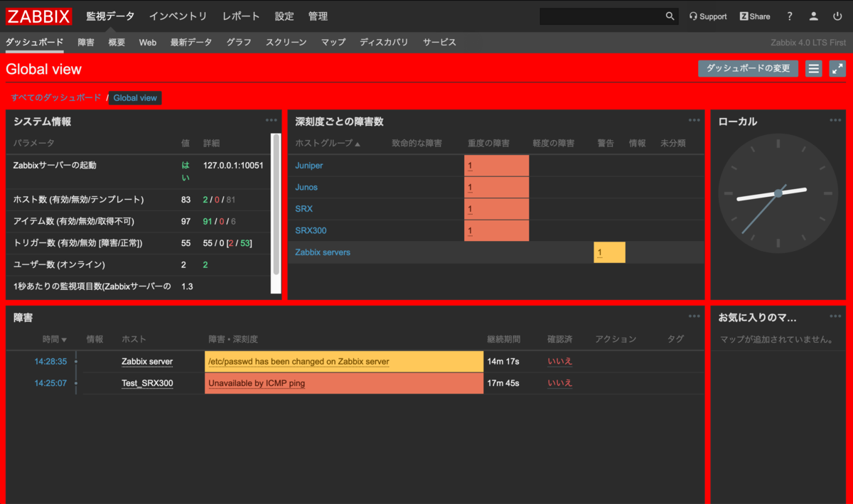This screenshot has width=853, height=504.
Task: Open ローカル clock widget options menu
Action: pyautogui.click(x=835, y=120)
